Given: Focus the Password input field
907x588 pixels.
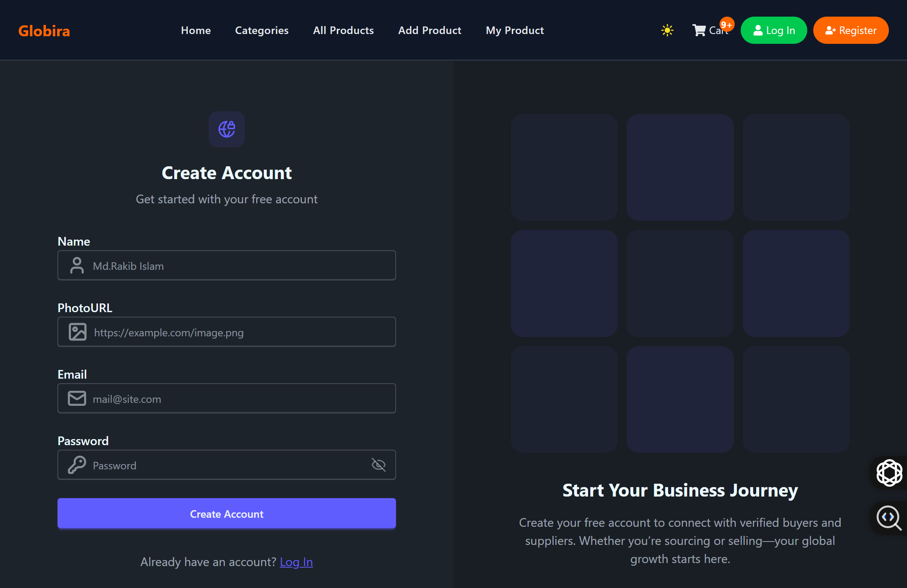Looking at the screenshot, I should (x=226, y=465).
